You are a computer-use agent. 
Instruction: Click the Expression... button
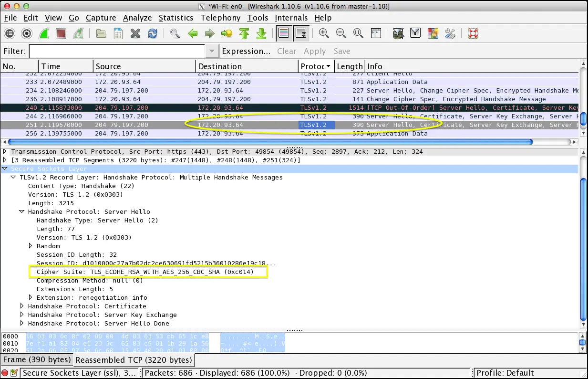pos(246,51)
